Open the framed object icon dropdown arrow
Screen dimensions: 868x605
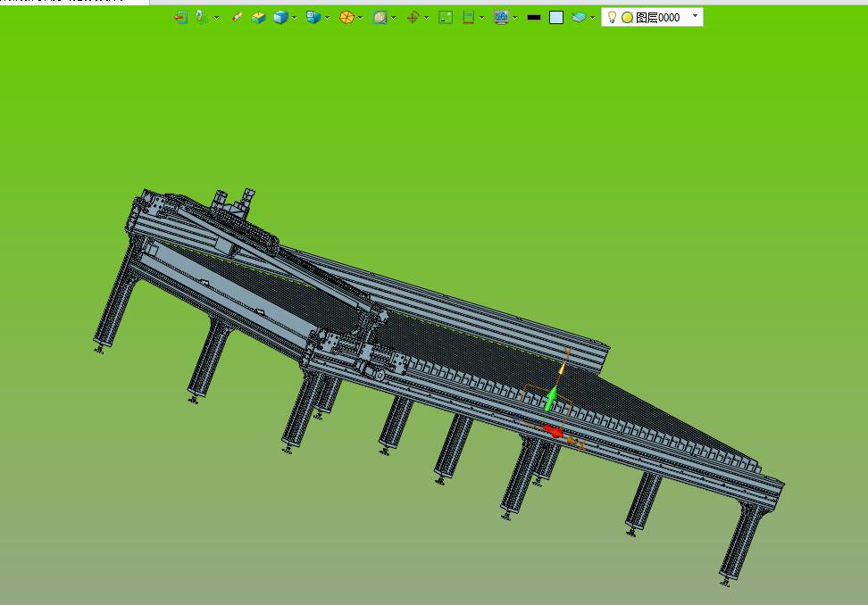[x=394, y=18]
